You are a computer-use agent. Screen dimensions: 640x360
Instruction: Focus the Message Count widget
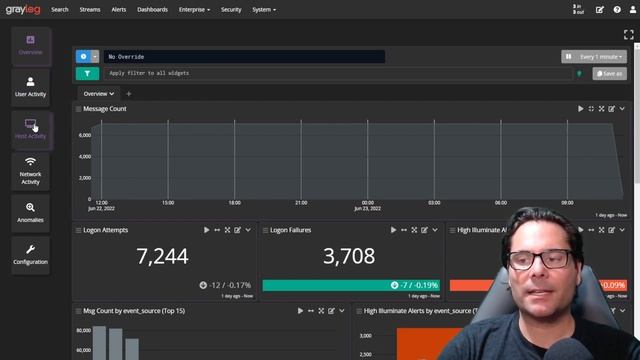click(x=591, y=109)
